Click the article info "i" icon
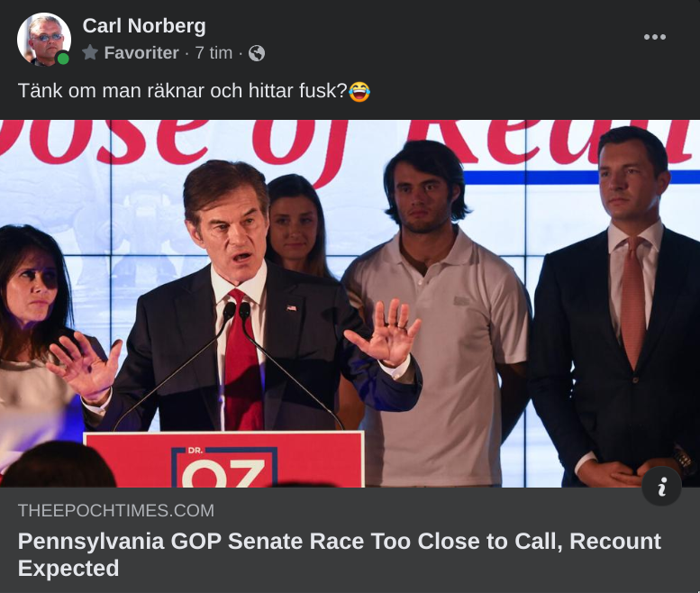The image size is (700, 593). tap(662, 487)
